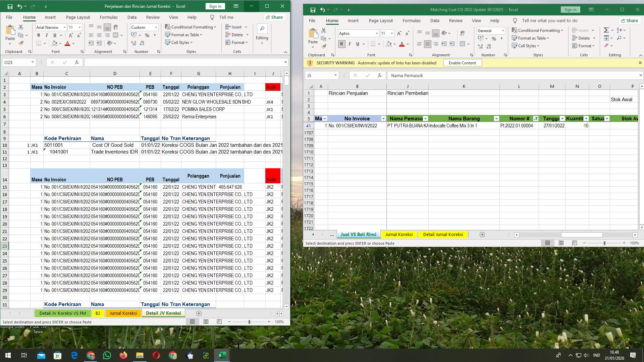Open the Jual VS Beli Rinci sheet tab
Viewport: 644px width, 362px height.
358,234
